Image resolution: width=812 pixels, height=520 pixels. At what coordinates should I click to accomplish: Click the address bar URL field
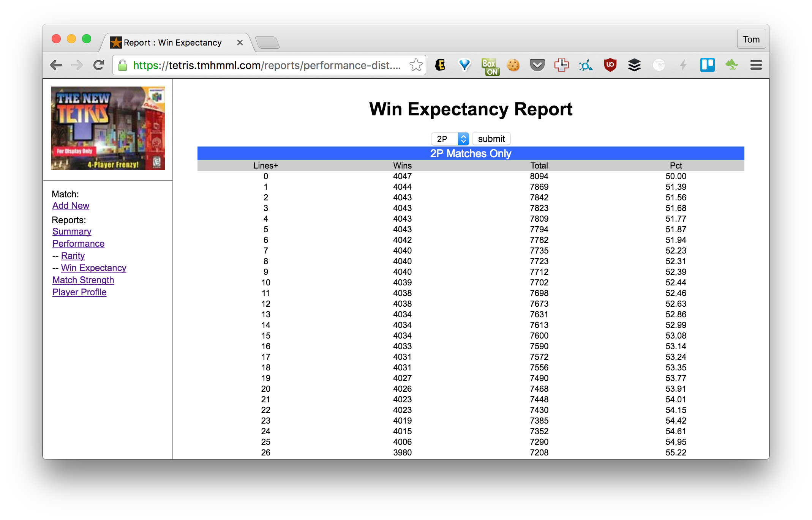[266, 65]
